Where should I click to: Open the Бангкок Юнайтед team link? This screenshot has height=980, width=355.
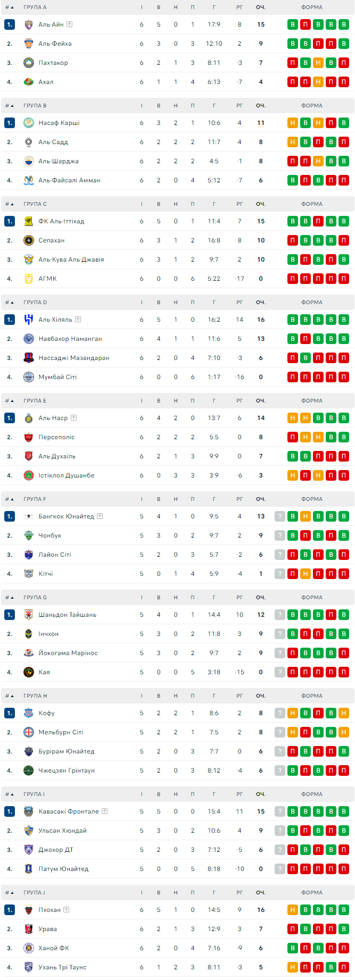[66, 516]
